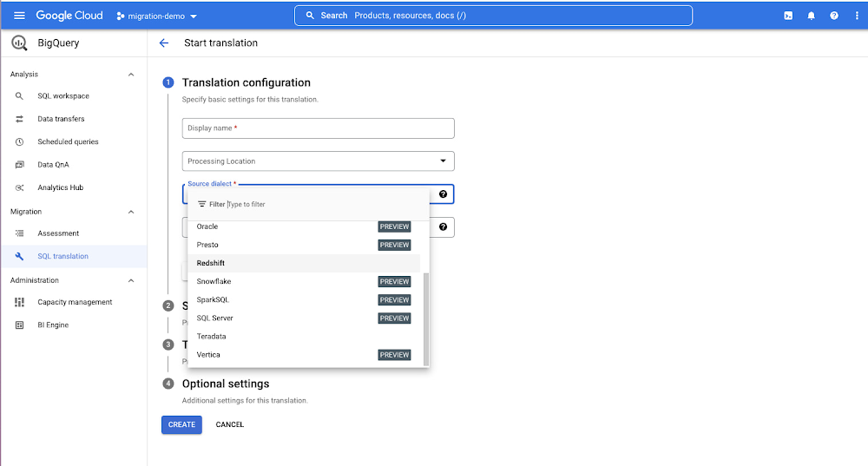Activate Cloud Shell terminal icon

pyautogui.click(x=788, y=16)
